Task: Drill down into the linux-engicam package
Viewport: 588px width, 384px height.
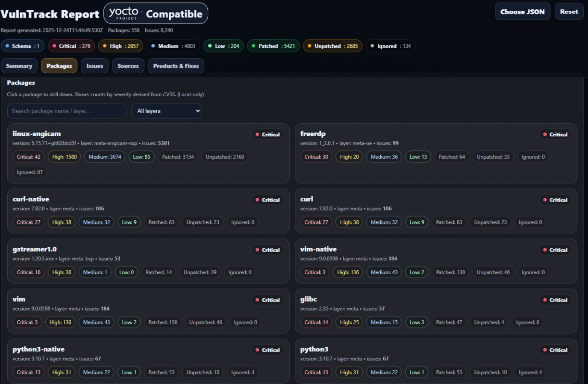Action: (x=148, y=154)
